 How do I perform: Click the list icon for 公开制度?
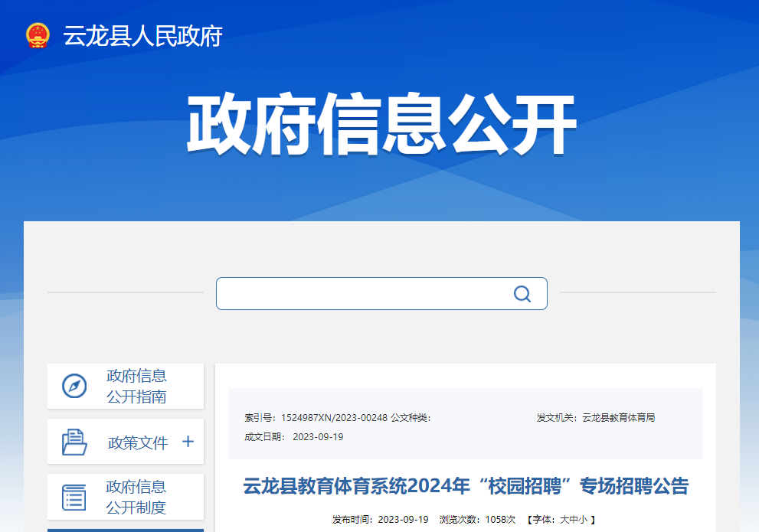(74, 498)
